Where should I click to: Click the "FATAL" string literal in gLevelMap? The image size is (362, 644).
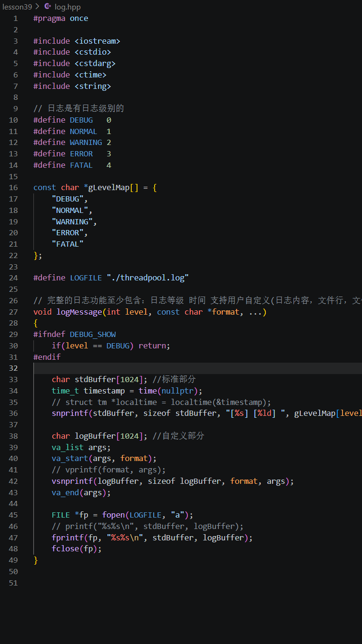[68, 244]
